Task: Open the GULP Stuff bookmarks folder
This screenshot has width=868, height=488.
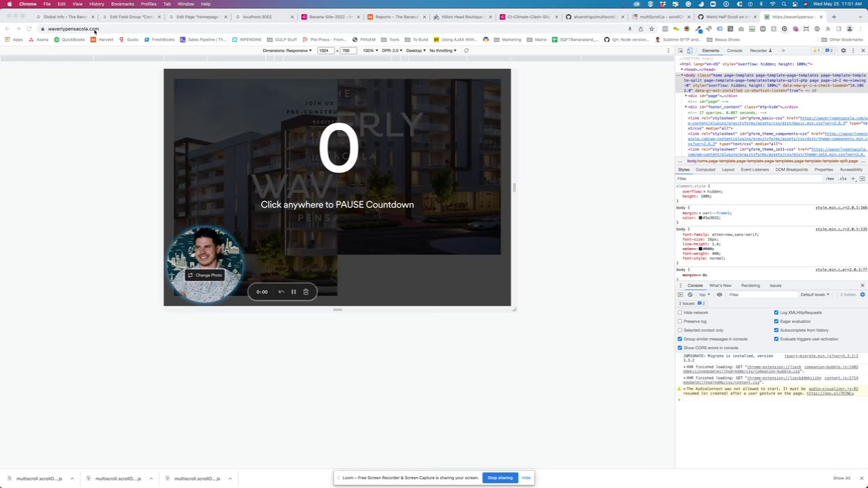Action: (x=282, y=39)
